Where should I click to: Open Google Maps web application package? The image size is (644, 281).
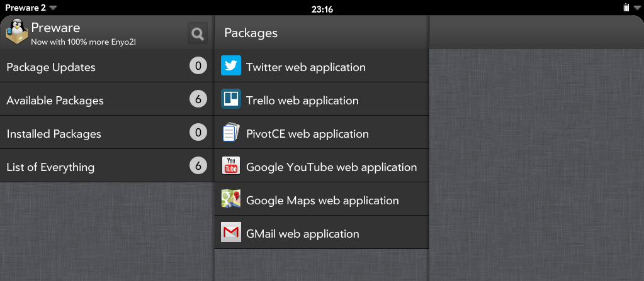[x=322, y=200]
